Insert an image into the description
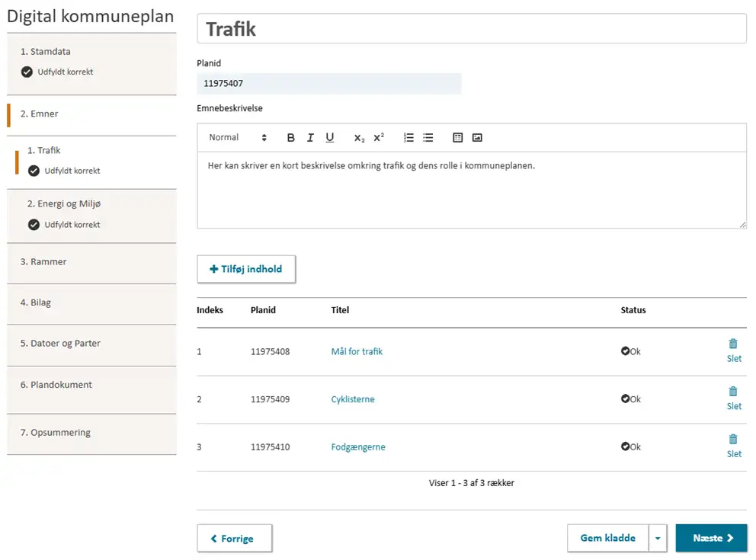 coord(477,138)
